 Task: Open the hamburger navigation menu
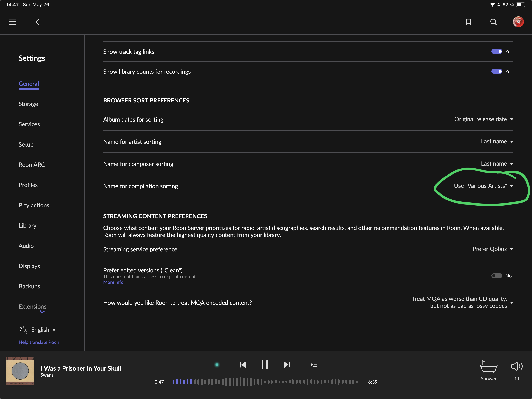tap(12, 22)
